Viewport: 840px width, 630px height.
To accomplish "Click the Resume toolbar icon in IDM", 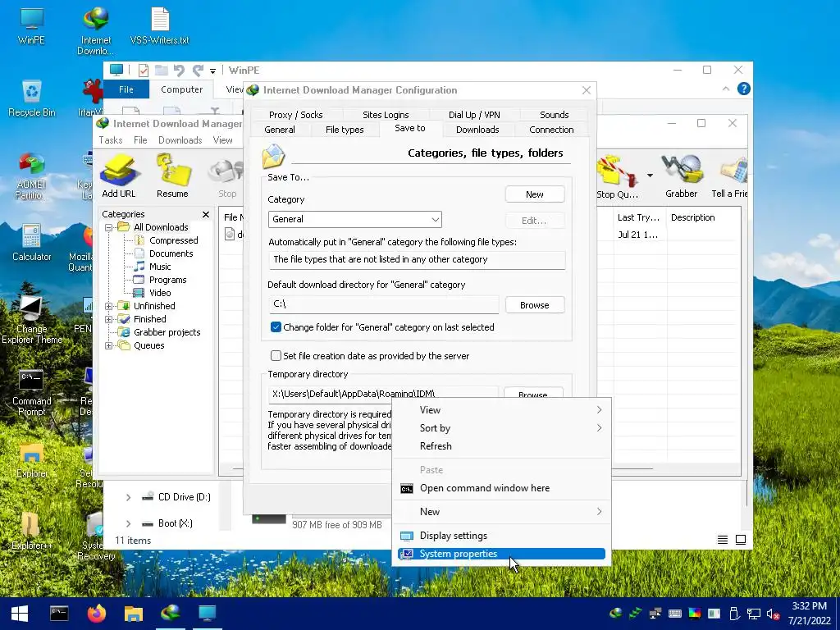I will (x=172, y=176).
